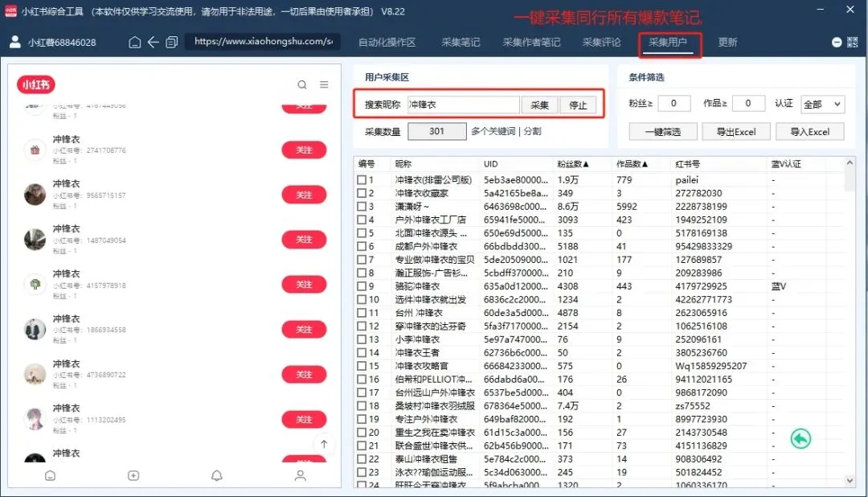The width and height of the screenshot is (868, 497).
Task: Open the 认证 dropdown showing 全部
Action: 822,103
